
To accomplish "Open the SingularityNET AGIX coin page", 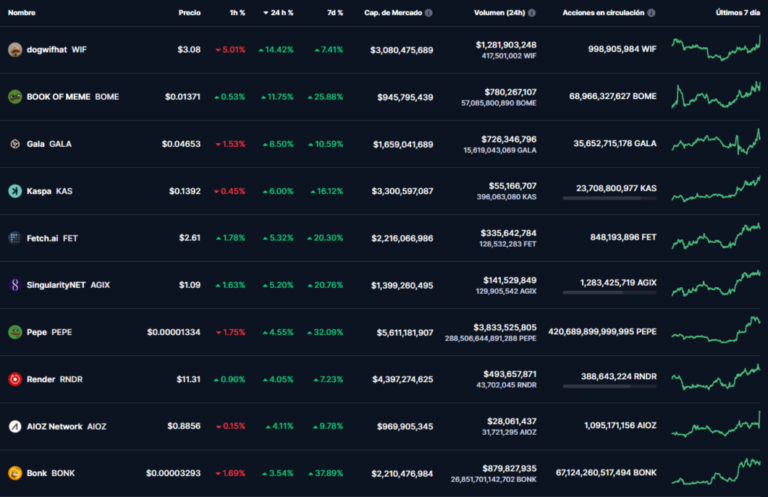I will pyautogui.click(x=68, y=285).
